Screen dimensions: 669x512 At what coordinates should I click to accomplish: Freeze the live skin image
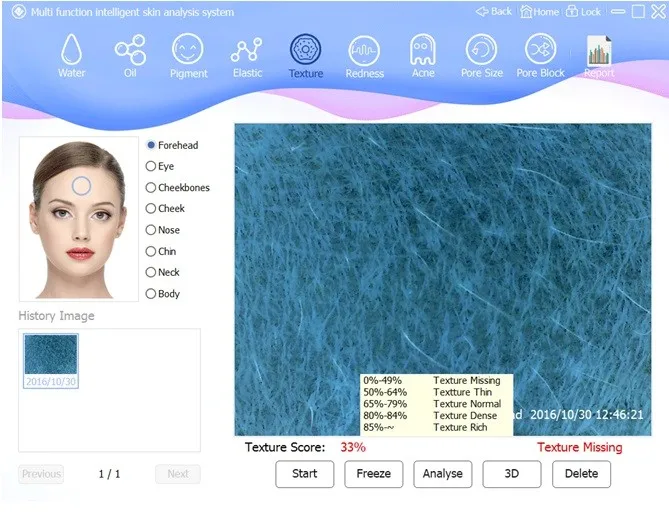(373, 474)
